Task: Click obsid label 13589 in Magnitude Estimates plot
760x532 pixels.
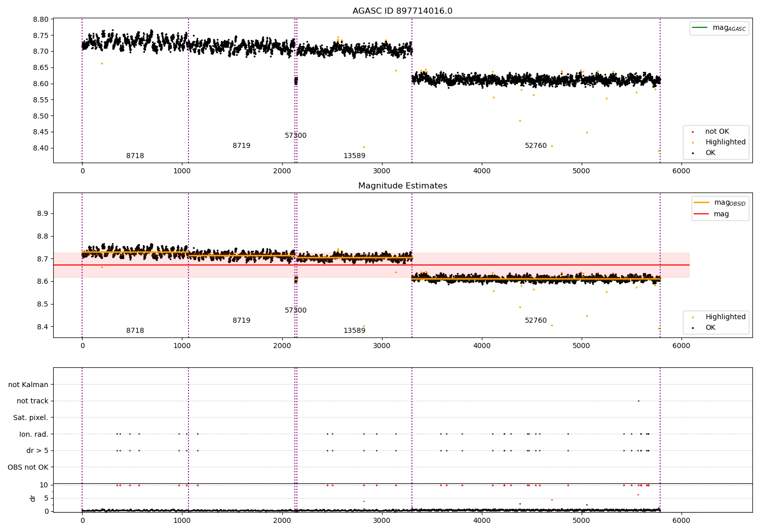Action: (355, 331)
